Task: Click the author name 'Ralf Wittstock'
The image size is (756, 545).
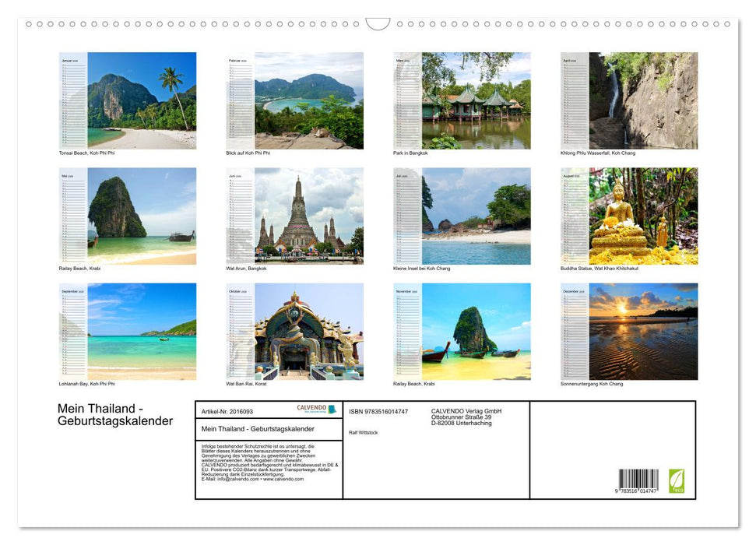Action: coord(364,433)
